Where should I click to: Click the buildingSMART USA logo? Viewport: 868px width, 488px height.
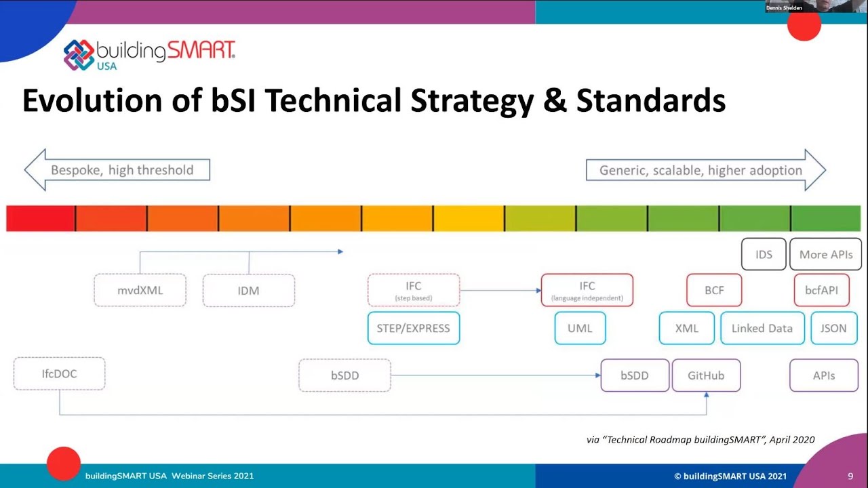(149, 54)
